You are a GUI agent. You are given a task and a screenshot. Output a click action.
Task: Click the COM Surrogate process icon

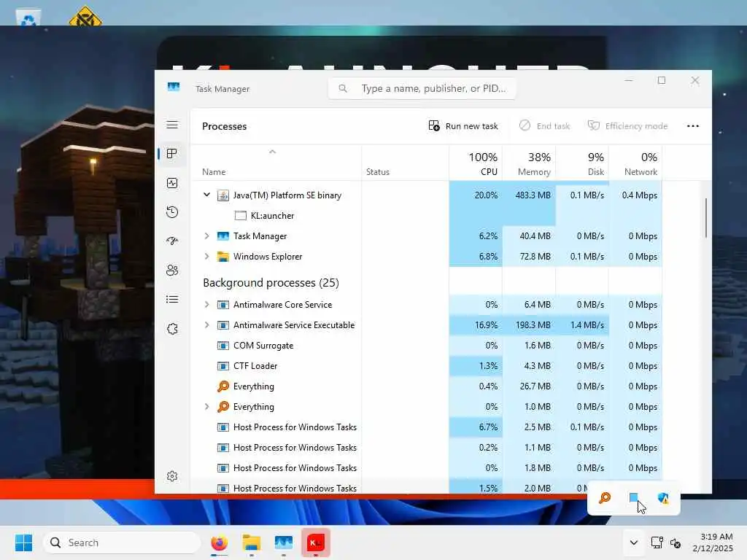(222, 346)
